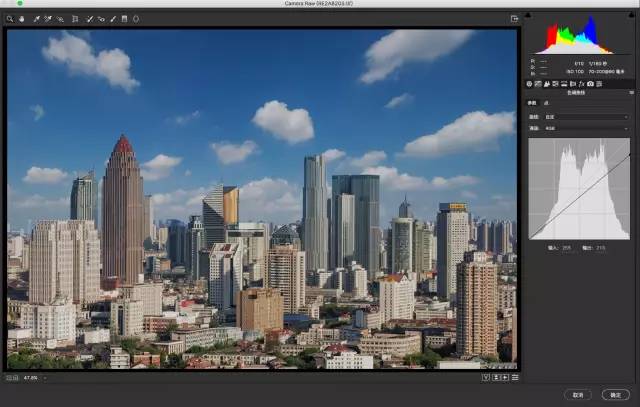This screenshot has height=407, width=640.
Task: Click the 取消 cancel button
Action: point(578,394)
